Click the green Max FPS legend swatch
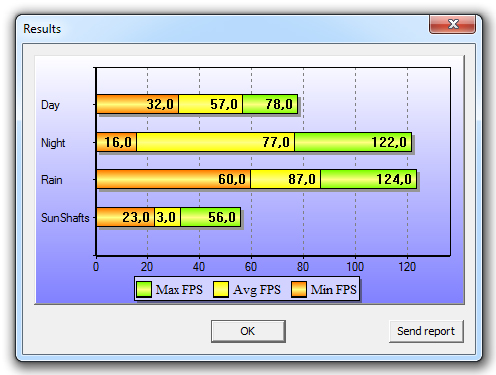 (144, 289)
